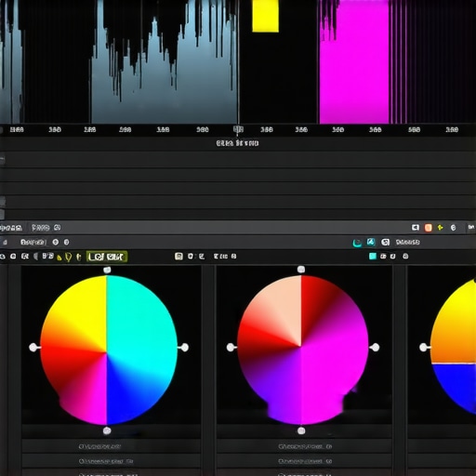Click the yellow outlined shield icon in the wheel toolbar

click(x=69, y=257)
